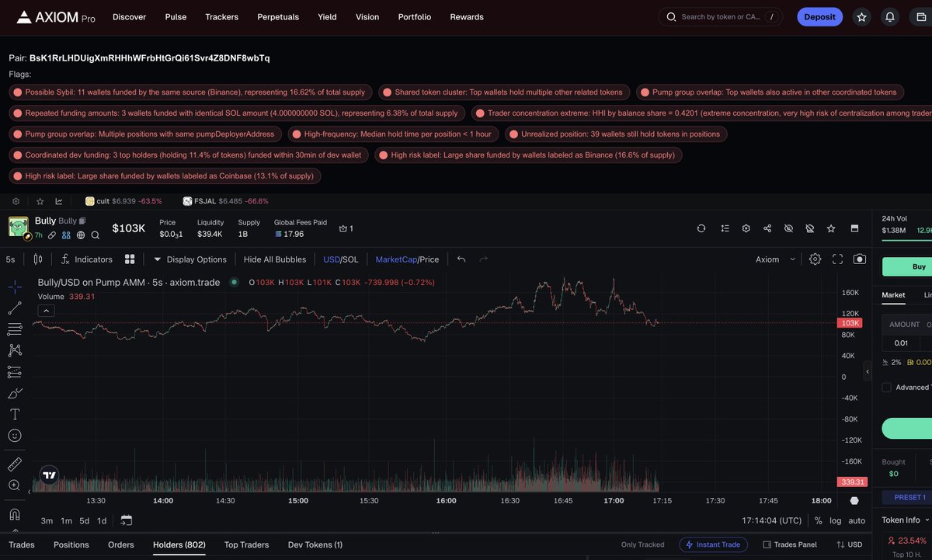
Task: Select the crosshair cursor tool
Action: pos(14,287)
